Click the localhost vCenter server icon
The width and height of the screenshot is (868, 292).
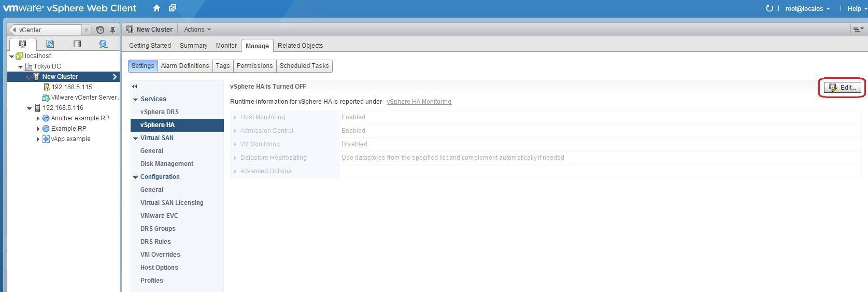(x=19, y=56)
